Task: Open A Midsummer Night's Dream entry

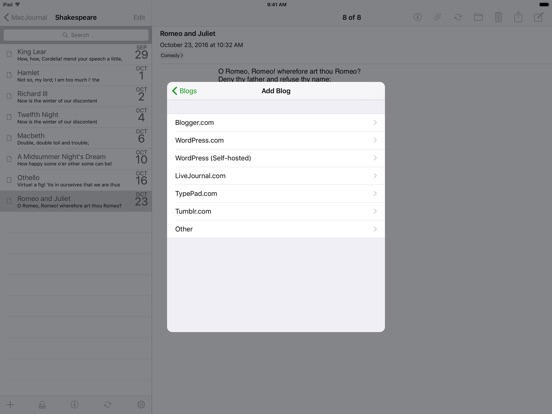Action: 76,159
